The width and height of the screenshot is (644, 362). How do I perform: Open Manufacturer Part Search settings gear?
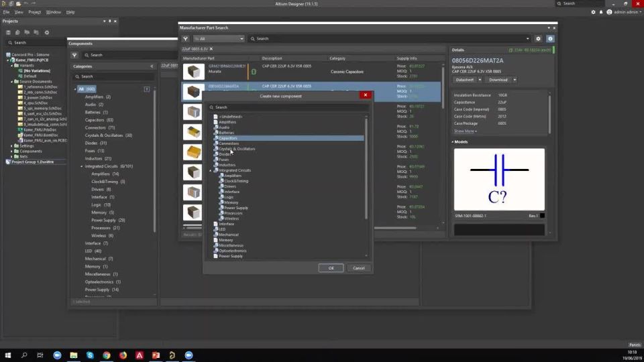(539, 39)
